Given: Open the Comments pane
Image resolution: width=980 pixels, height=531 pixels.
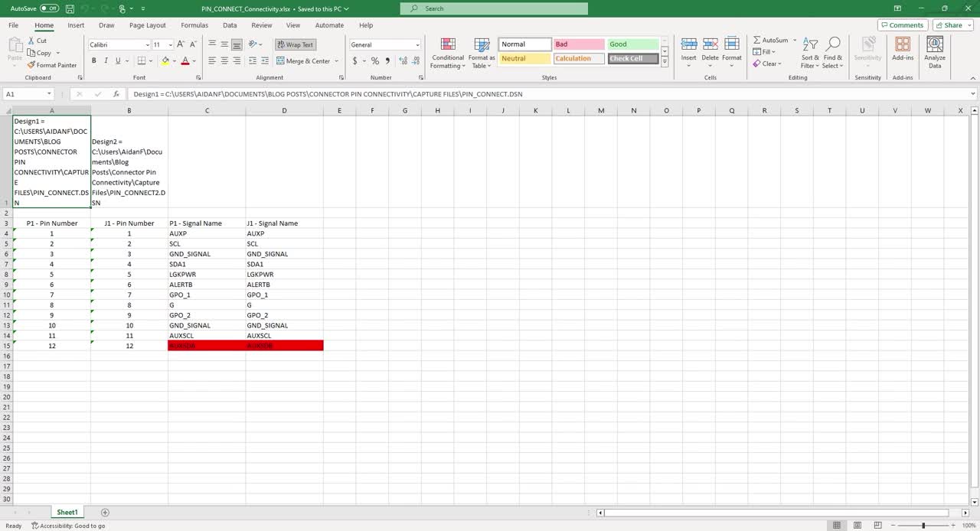Looking at the screenshot, I should pos(903,25).
